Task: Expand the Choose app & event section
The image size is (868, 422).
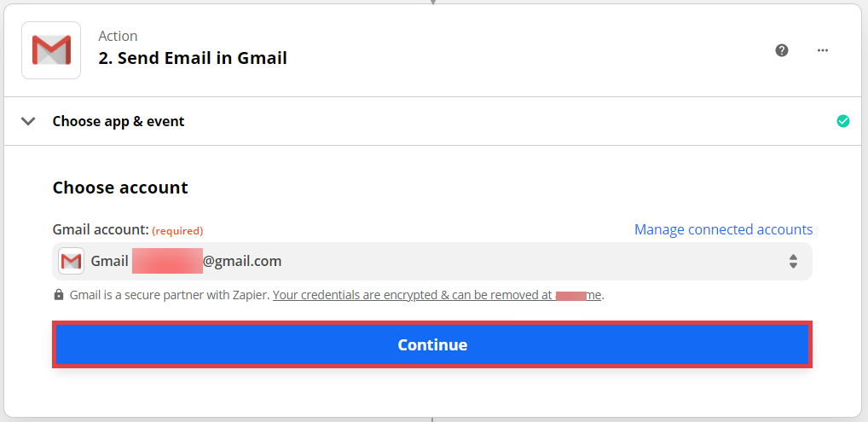Action: point(119,121)
